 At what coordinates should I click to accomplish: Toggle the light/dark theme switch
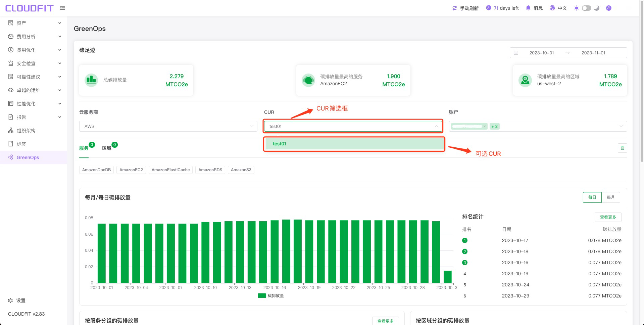point(586,8)
